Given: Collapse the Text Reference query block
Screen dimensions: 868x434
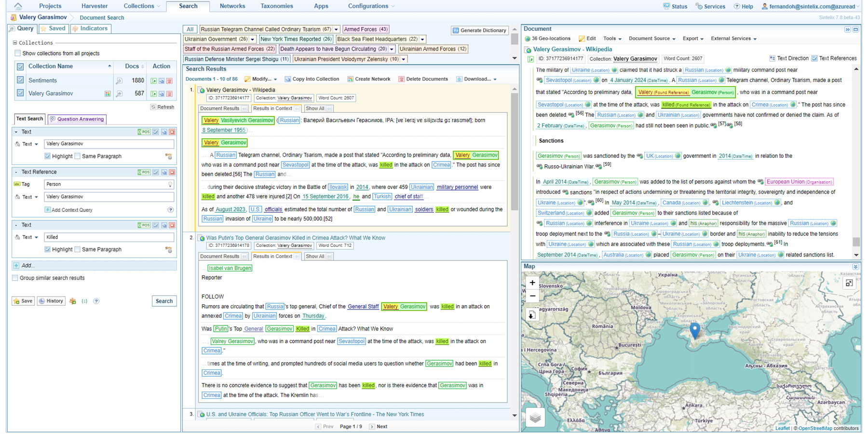Looking at the screenshot, I should pos(16,172).
